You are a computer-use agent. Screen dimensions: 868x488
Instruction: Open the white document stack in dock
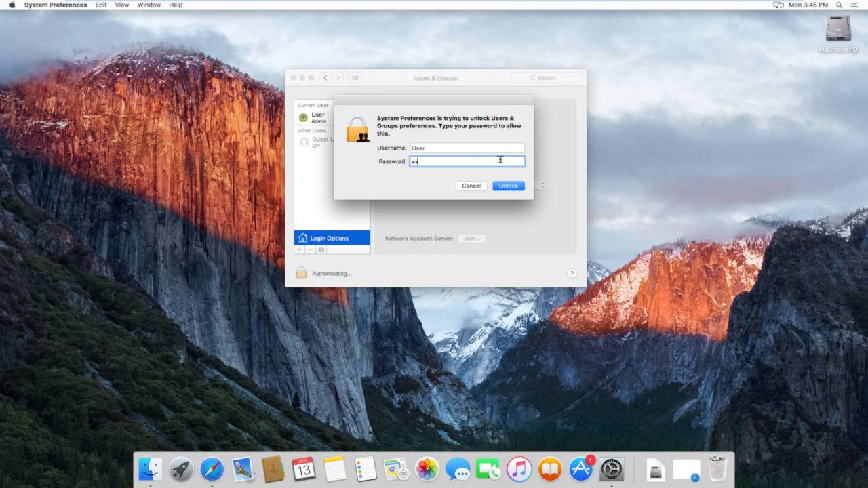(686, 469)
